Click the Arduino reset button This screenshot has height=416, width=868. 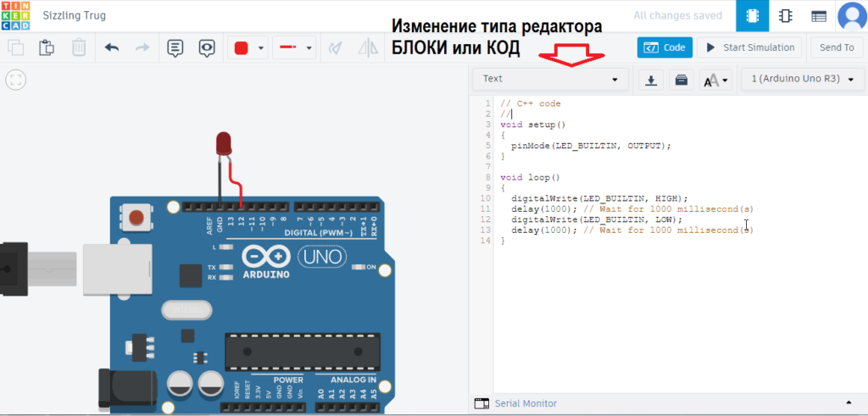(138, 216)
